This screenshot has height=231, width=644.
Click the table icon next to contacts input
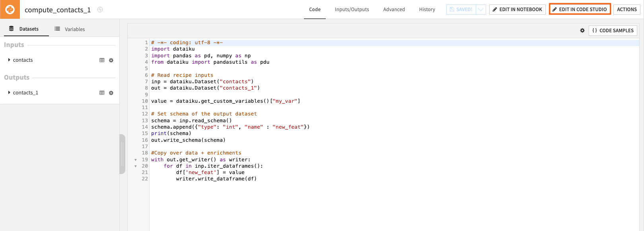pyautogui.click(x=102, y=60)
